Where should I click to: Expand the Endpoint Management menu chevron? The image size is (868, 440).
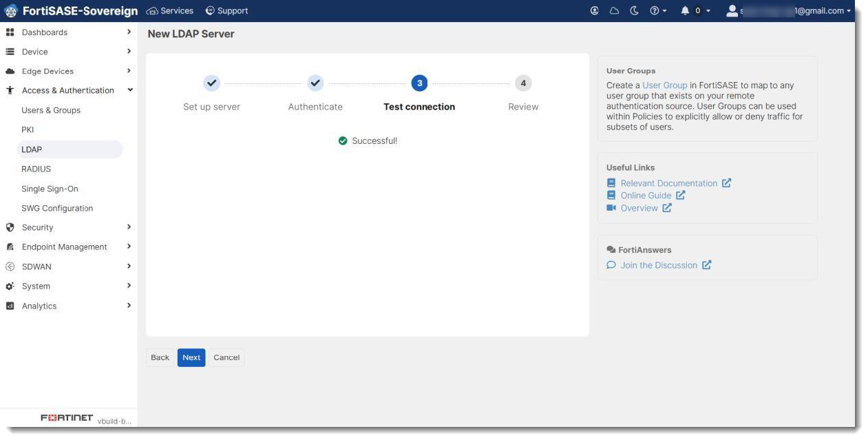(129, 246)
